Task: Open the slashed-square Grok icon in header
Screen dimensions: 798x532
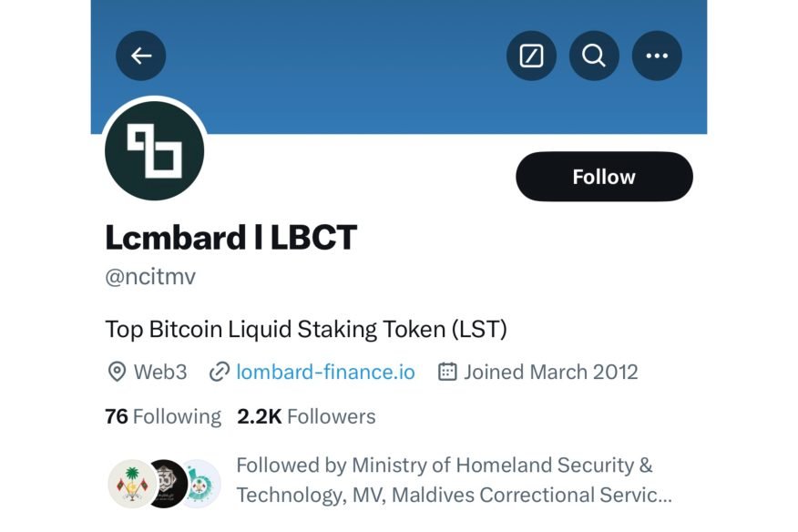Action: tap(531, 56)
